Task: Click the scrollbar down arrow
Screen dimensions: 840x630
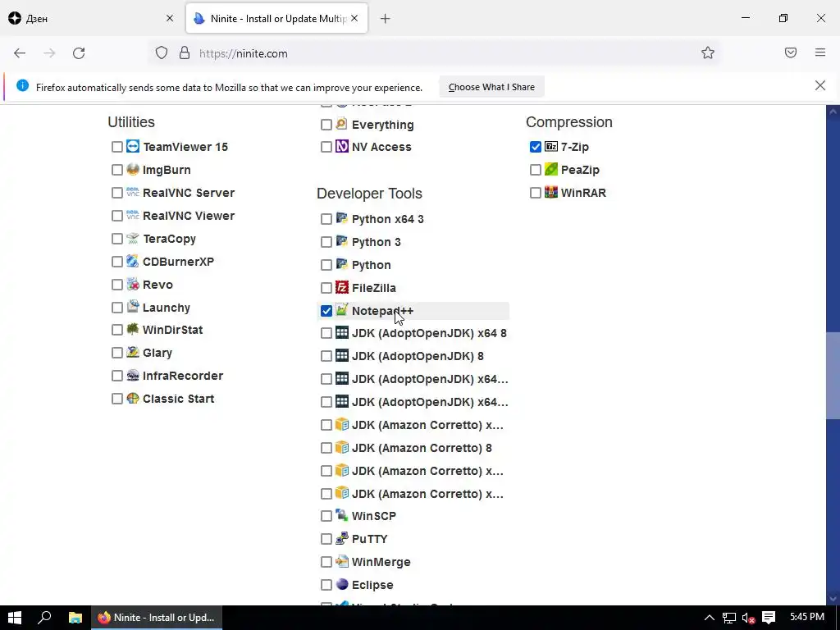Action: coord(833,598)
